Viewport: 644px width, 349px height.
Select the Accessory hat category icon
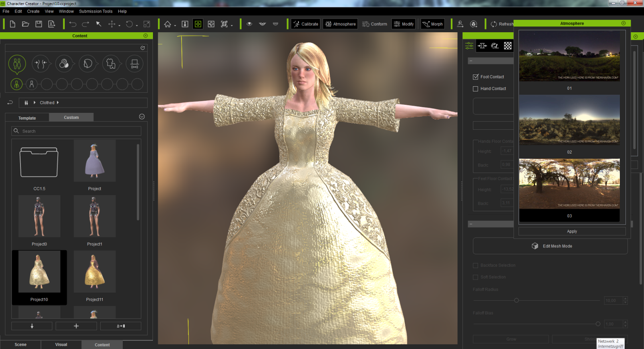134,64
